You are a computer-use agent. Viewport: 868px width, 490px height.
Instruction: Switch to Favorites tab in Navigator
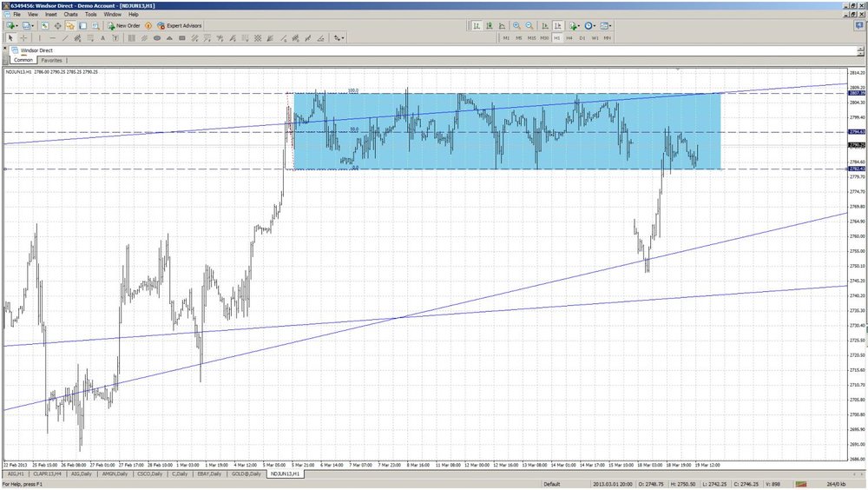51,61
